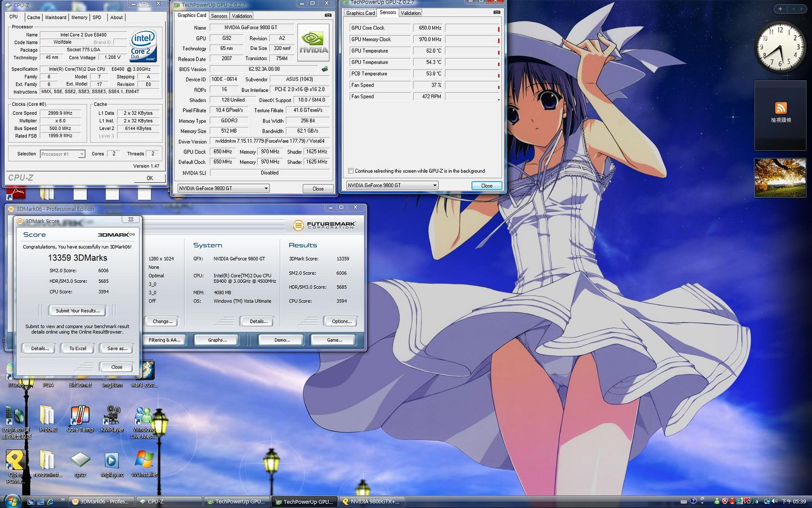Click the RSS feed headlines gadget icon
Screen dimensions: 812x508
click(781, 108)
